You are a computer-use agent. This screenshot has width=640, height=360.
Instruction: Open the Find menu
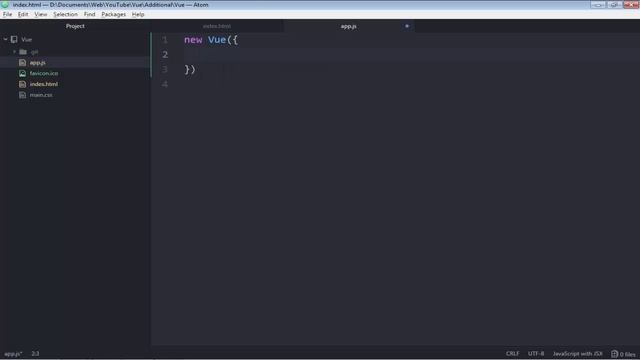click(x=89, y=14)
